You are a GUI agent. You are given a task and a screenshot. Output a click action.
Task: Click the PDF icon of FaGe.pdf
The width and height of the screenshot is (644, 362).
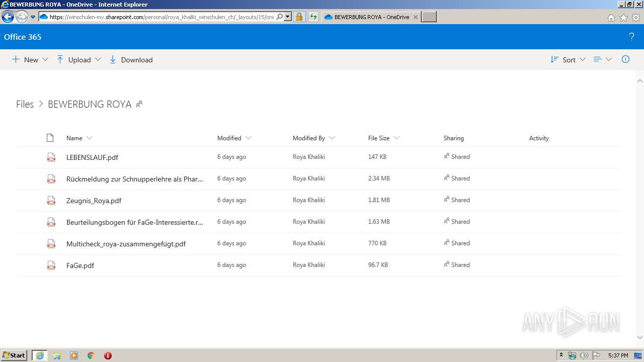pyautogui.click(x=51, y=265)
